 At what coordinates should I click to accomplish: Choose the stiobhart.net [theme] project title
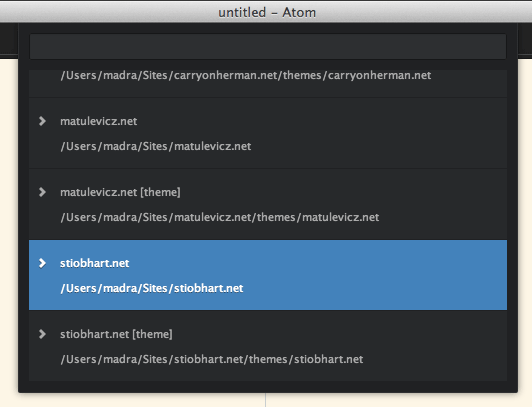[x=116, y=334]
